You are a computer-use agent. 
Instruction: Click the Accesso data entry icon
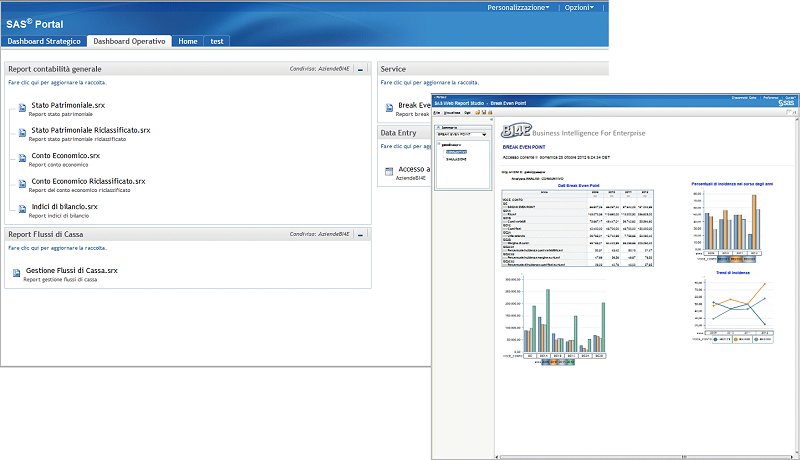pyautogui.click(x=389, y=171)
